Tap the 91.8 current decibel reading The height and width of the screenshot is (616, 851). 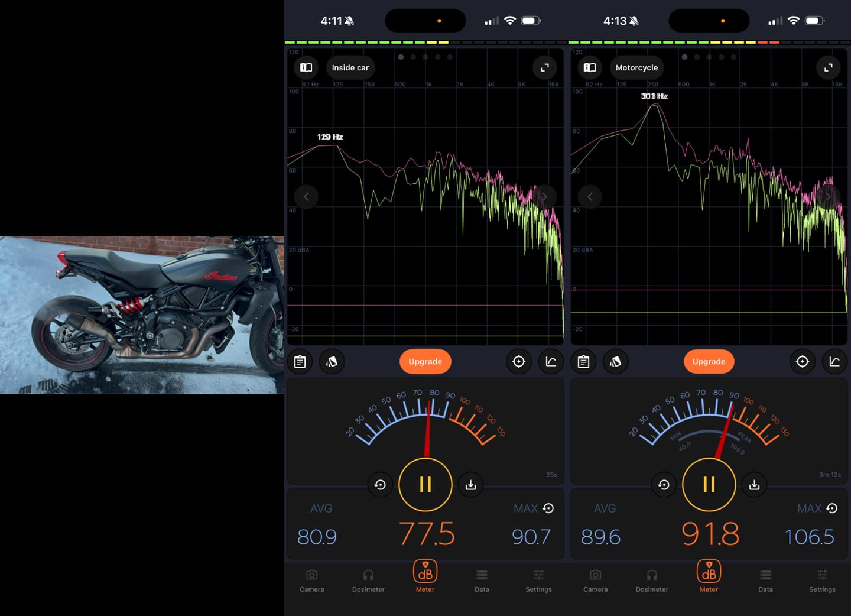tap(710, 534)
